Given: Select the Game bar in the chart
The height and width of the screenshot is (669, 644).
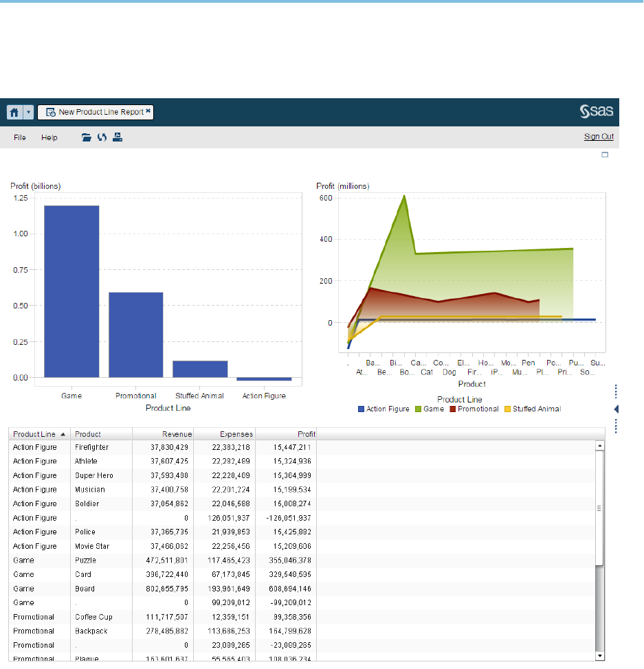Looking at the screenshot, I should (71, 291).
